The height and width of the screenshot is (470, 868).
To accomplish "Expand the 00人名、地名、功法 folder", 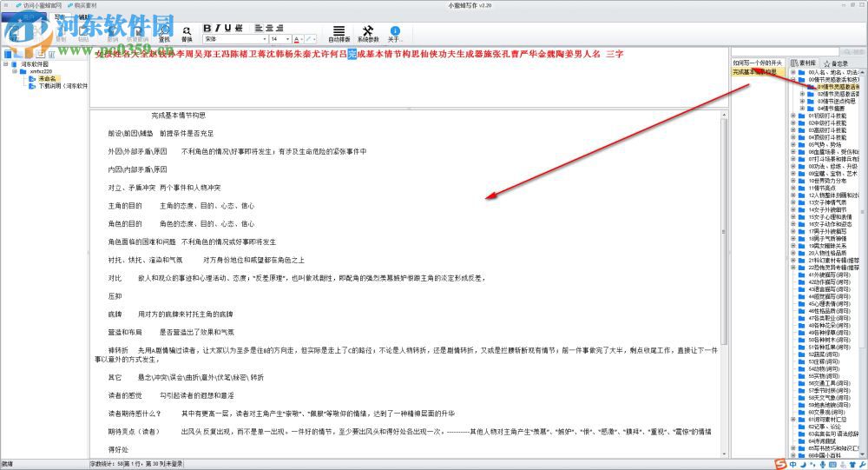I will click(792, 72).
